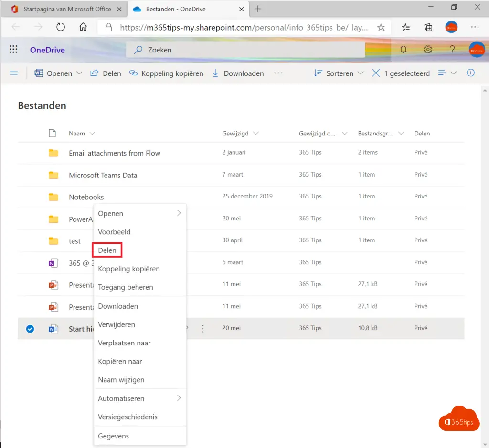Screen dimensions: 489x448
Task: Expand the Automatiseren submenu
Action: pos(179,398)
